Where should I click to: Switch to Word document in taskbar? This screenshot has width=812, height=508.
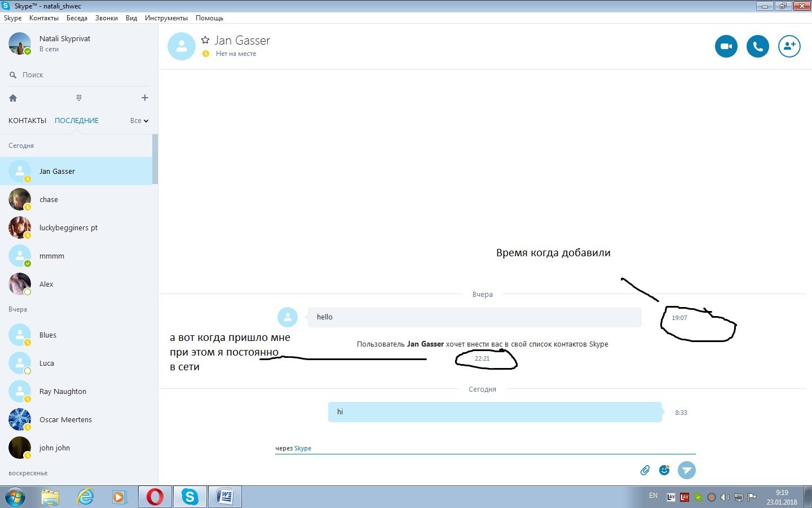[x=225, y=497]
